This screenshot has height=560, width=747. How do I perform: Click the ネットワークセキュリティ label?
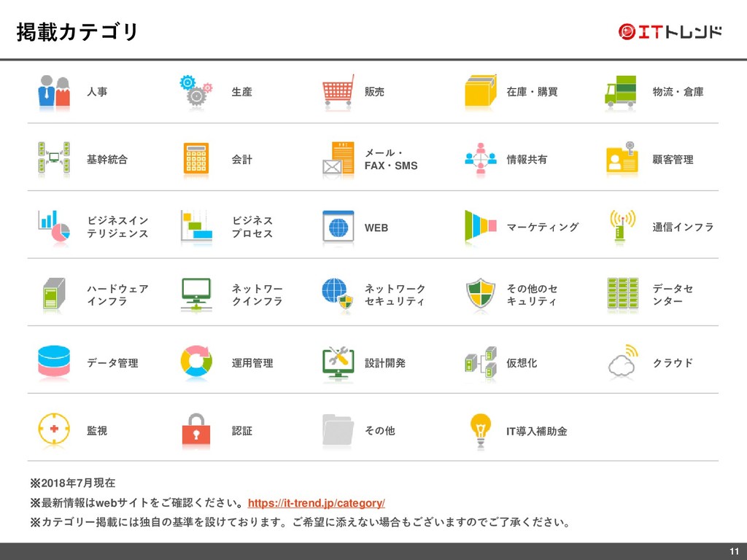[395, 295]
